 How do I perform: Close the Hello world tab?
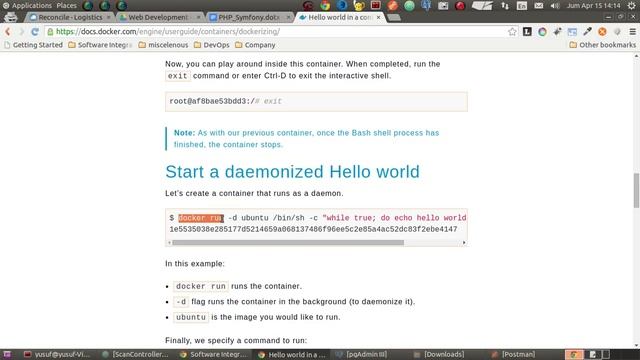[378, 17]
